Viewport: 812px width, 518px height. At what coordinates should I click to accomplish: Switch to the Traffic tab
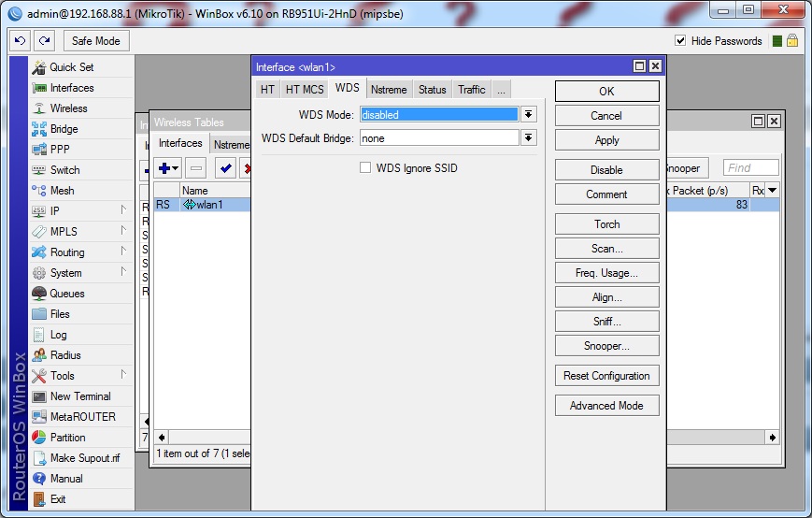pos(472,90)
